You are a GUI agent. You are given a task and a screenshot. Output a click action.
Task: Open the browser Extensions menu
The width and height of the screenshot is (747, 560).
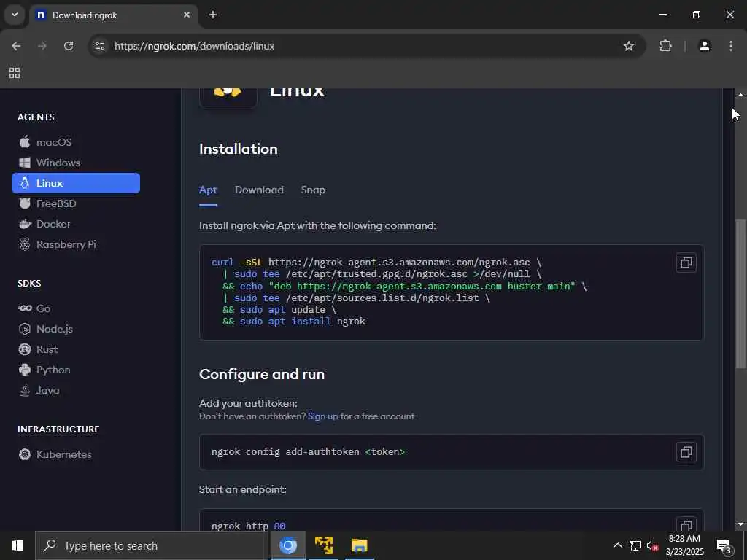click(665, 46)
